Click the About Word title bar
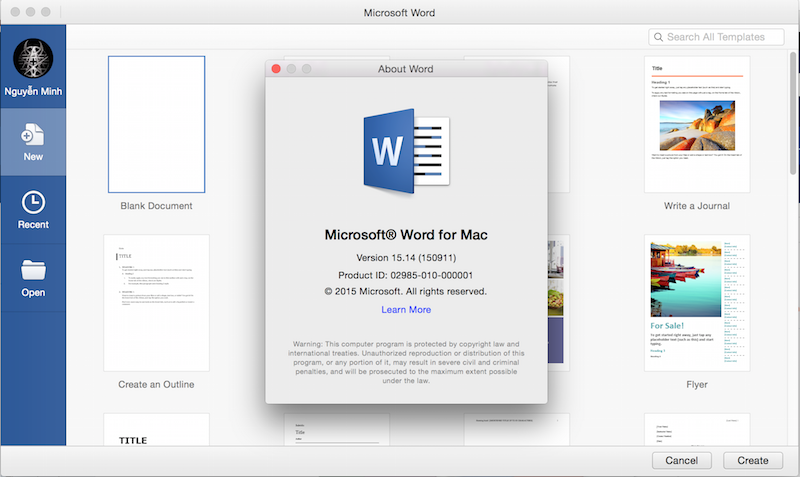 click(406, 69)
